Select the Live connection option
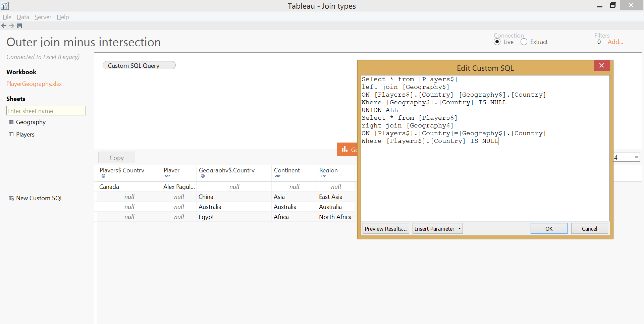644x324 pixels. click(497, 42)
